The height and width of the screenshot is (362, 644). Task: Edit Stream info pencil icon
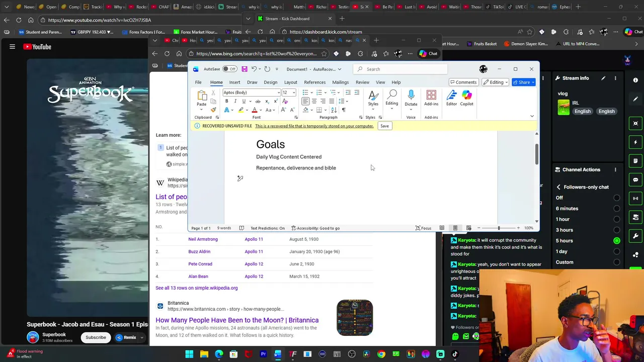tap(602, 78)
